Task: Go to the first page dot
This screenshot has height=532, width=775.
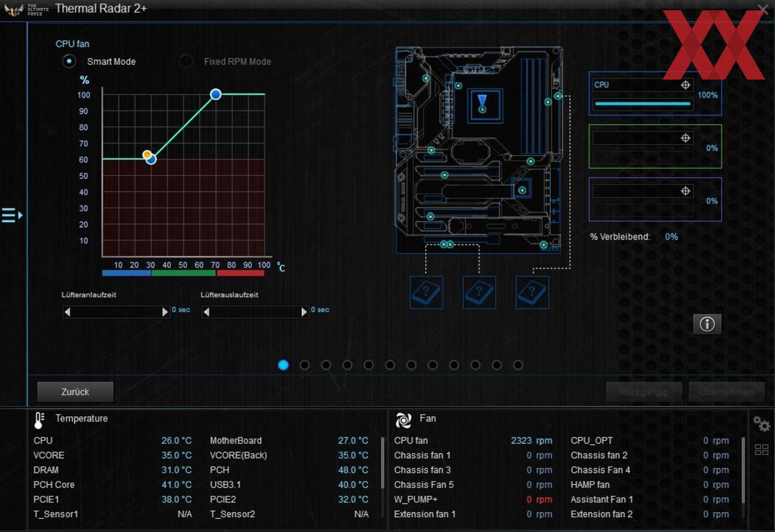Action: [283, 365]
